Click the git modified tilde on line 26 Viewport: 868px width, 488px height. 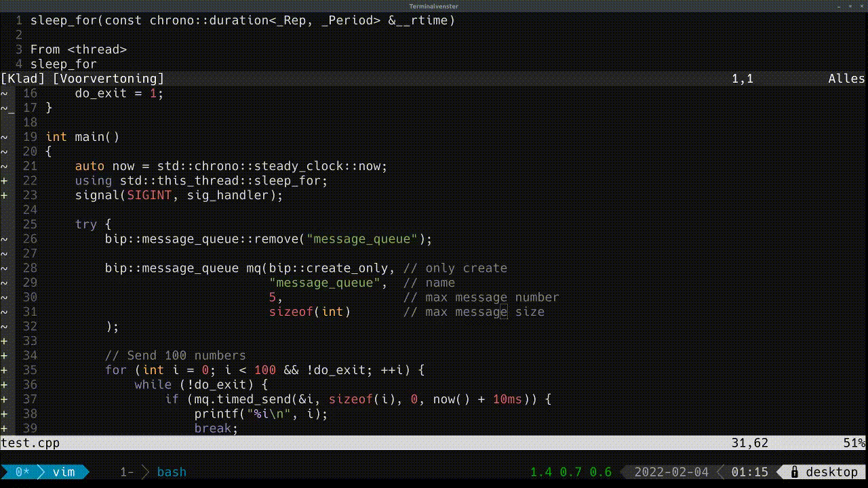tap(4, 239)
